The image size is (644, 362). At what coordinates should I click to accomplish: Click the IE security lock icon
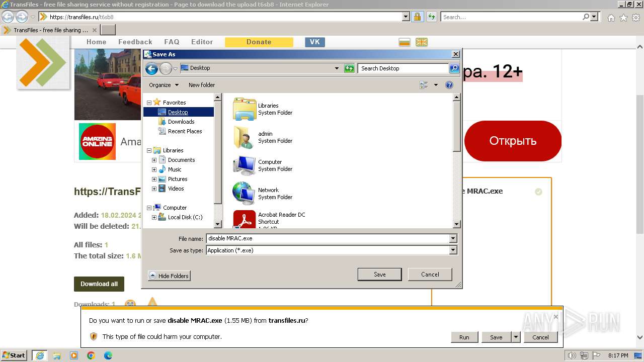tap(417, 17)
